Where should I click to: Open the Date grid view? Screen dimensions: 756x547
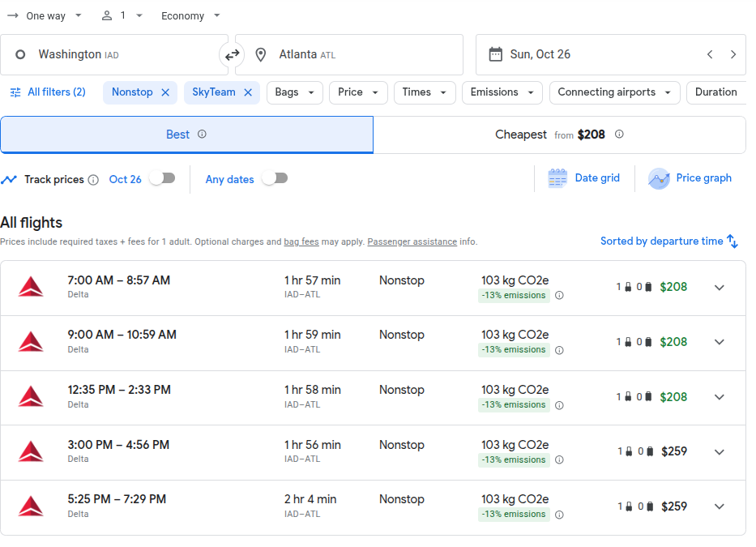pyautogui.click(x=585, y=178)
